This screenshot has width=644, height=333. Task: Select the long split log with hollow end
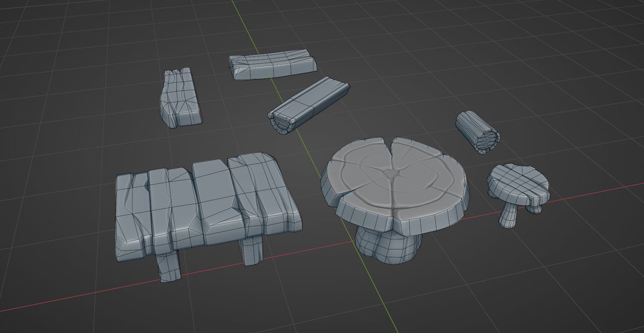(308, 105)
